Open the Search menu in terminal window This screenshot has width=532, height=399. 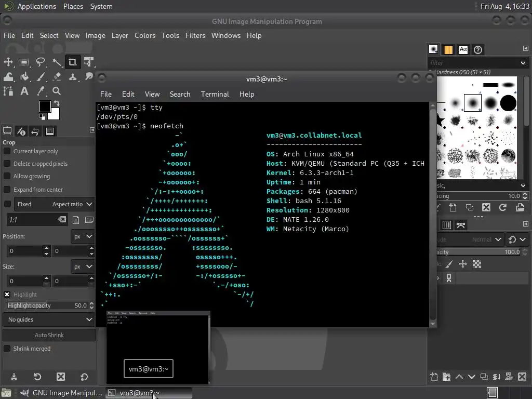click(180, 94)
